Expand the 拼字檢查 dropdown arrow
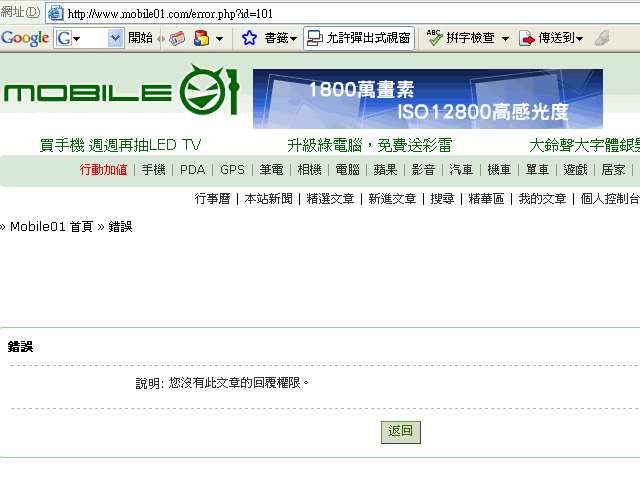640x480 pixels. 505,39
